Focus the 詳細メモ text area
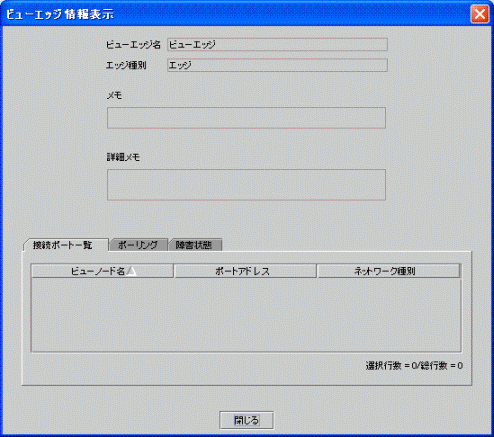Screen dimensions: 494x437 (246, 185)
